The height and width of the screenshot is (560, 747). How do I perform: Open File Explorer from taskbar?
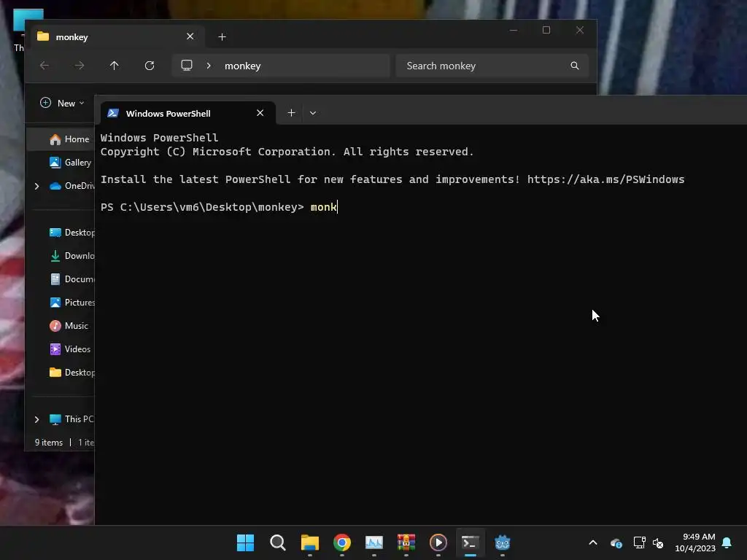click(309, 542)
